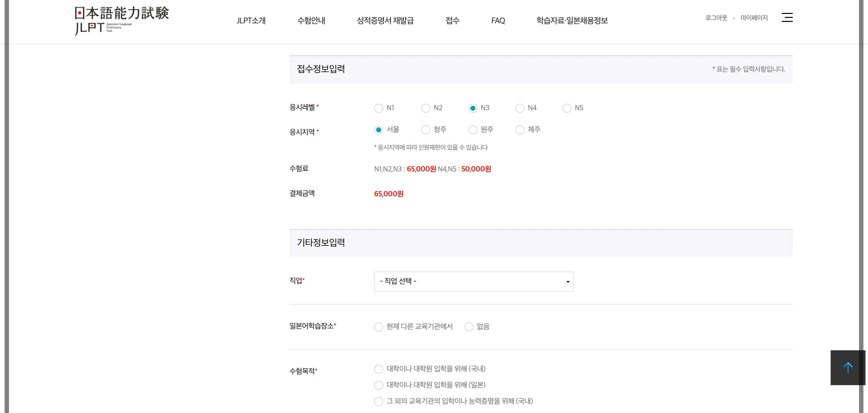Choose 청주 as the test region

426,130
